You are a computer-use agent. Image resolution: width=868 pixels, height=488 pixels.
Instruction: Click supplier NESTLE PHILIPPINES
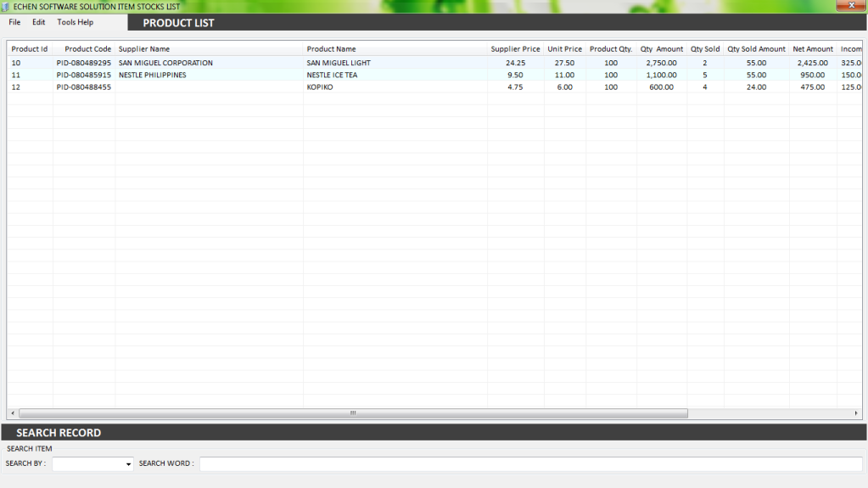[152, 76]
